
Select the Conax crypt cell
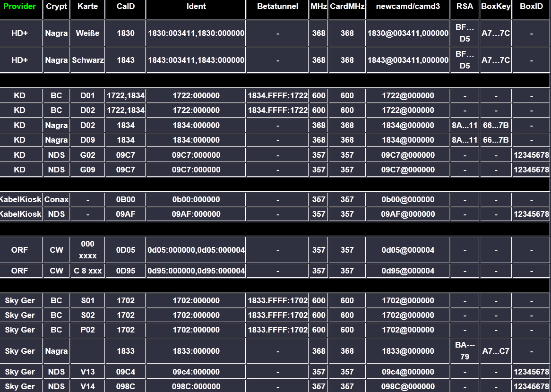pos(56,199)
